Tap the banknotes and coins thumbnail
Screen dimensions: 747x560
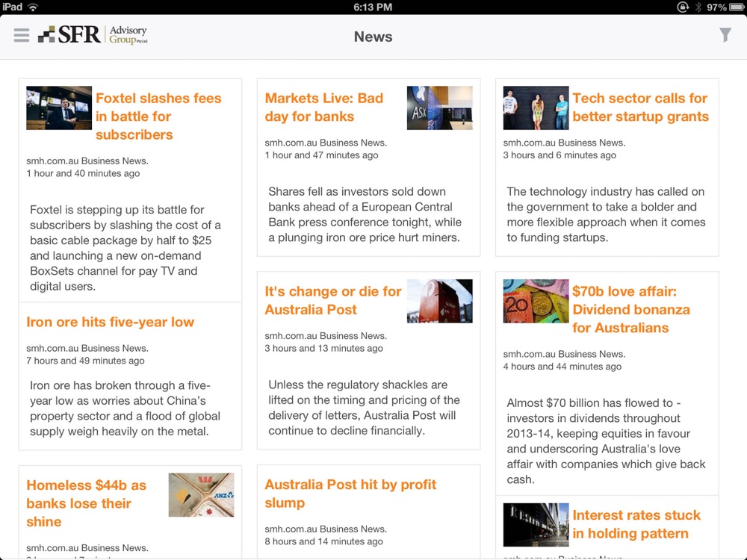point(536,301)
